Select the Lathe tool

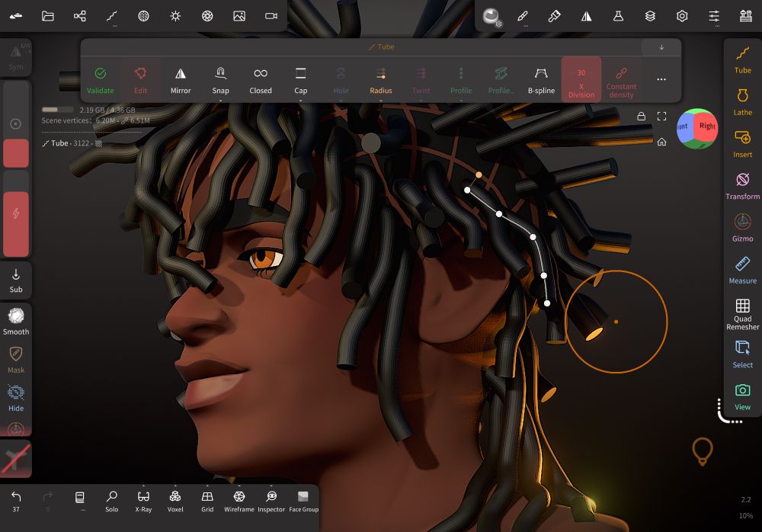(742, 102)
